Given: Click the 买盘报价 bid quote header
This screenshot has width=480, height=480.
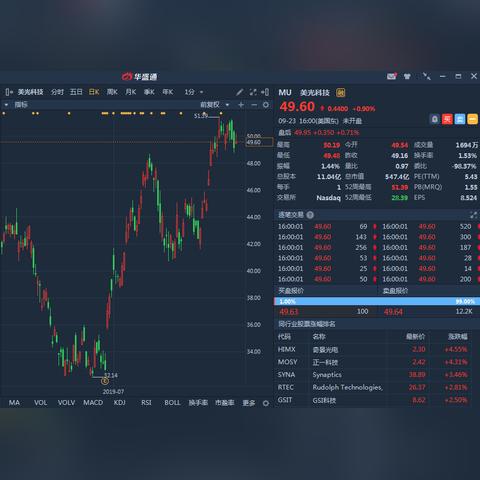Looking at the screenshot, I should (291, 291).
